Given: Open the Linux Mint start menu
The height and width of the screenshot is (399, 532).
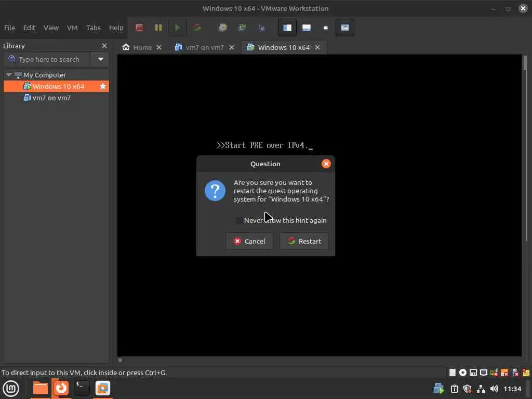Looking at the screenshot, I should click(11, 389).
